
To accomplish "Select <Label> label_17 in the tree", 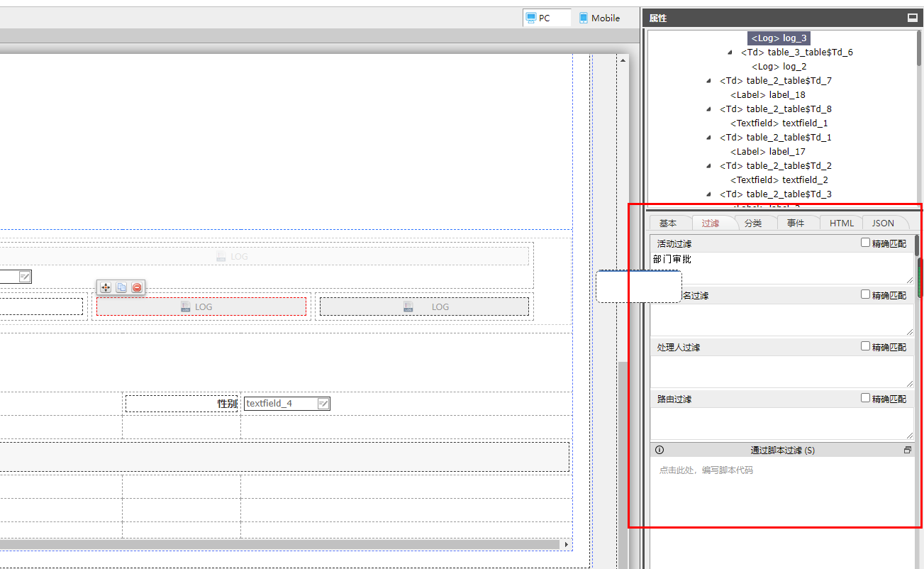I will (x=768, y=152).
